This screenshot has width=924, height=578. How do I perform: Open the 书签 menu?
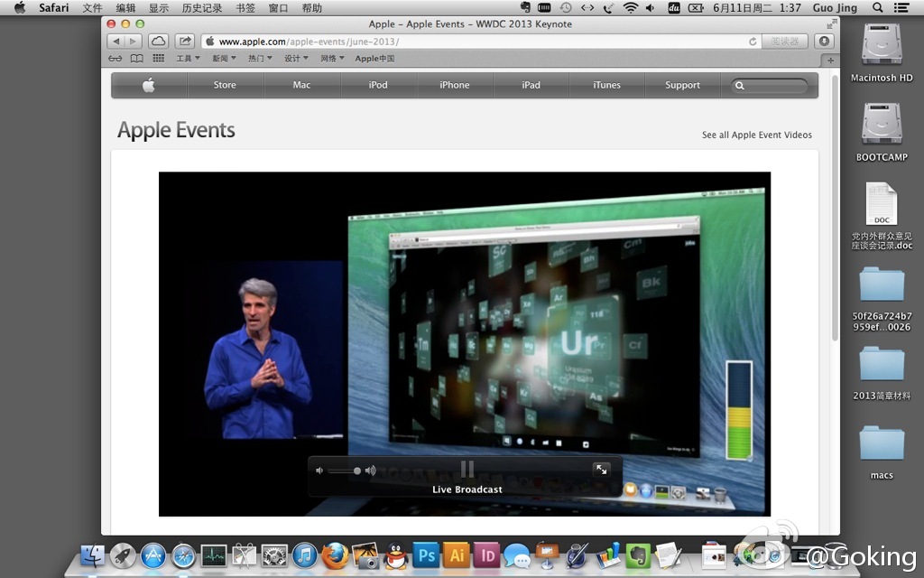pos(245,7)
